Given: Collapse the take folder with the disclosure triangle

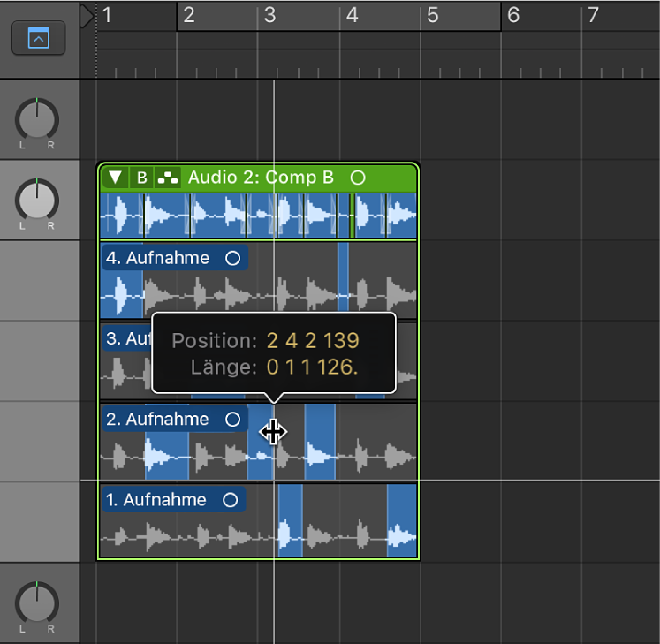Looking at the screenshot, I should pyautogui.click(x=115, y=178).
